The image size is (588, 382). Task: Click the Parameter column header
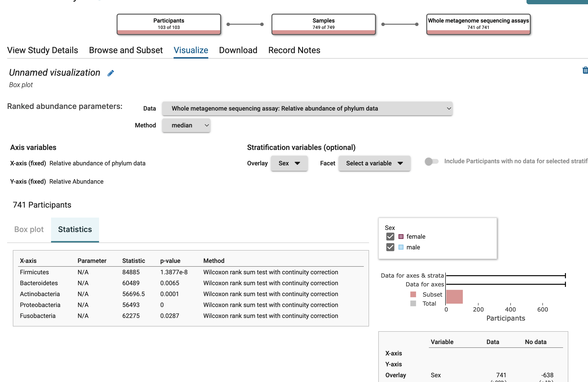tap(92, 261)
